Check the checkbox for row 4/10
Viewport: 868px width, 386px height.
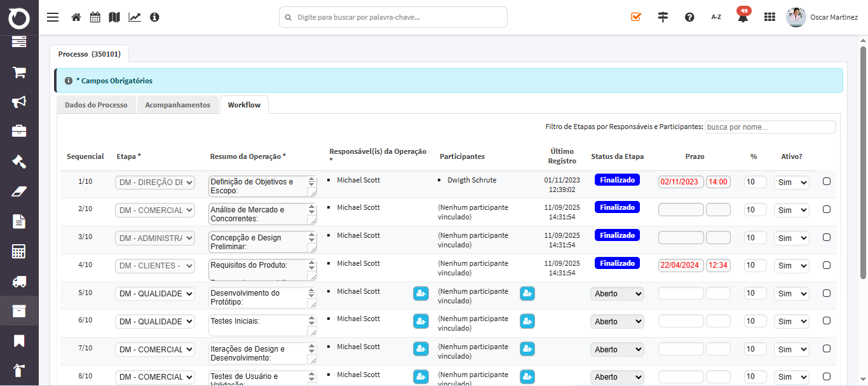[827, 265]
